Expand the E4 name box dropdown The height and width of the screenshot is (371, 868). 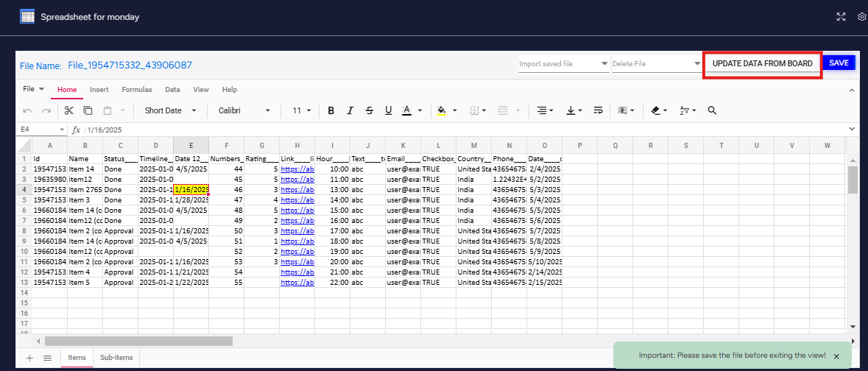tap(61, 130)
